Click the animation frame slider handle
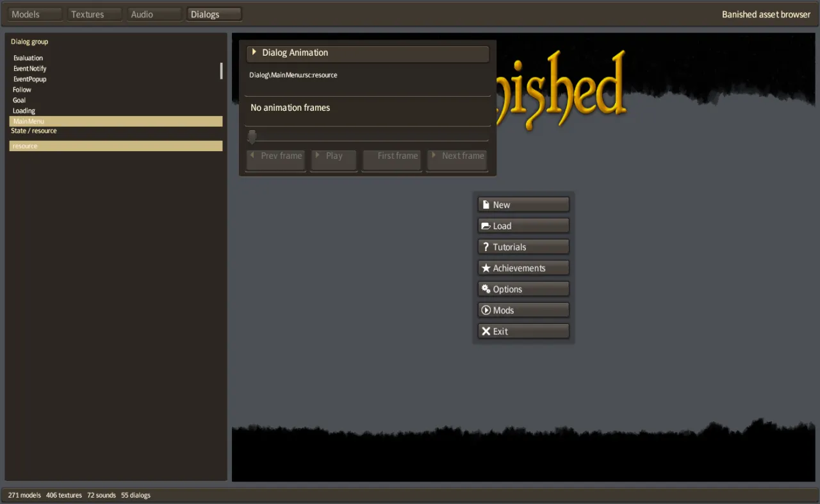Viewport: 820px width, 504px height. tap(252, 137)
